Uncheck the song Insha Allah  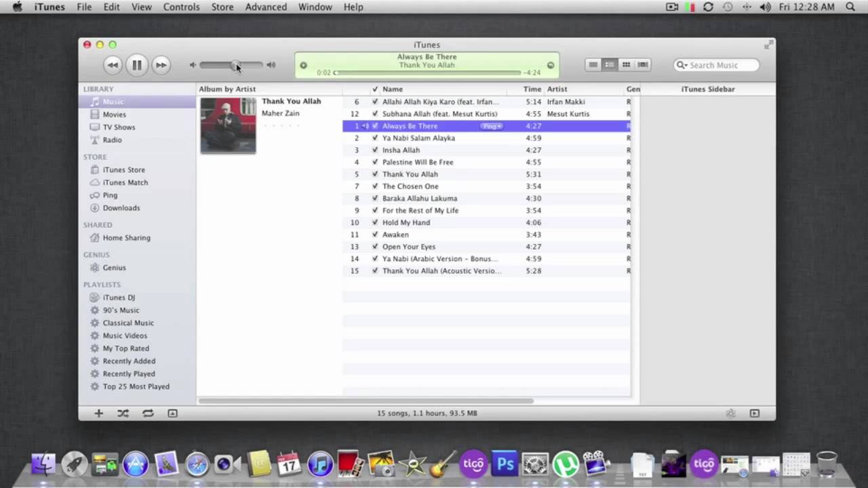point(375,150)
